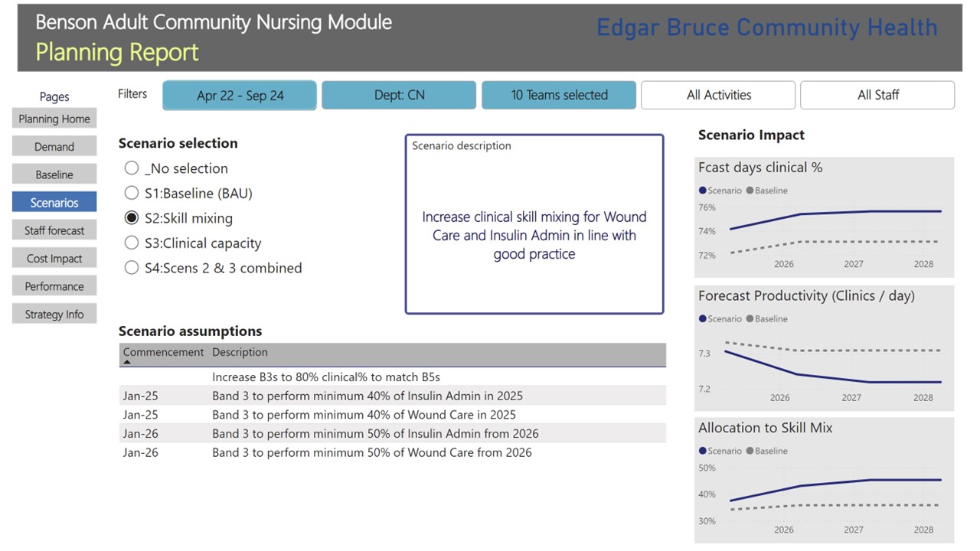Sort table by the Commencement column header
This screenshot has width=980, height=551.
point(163,352)
